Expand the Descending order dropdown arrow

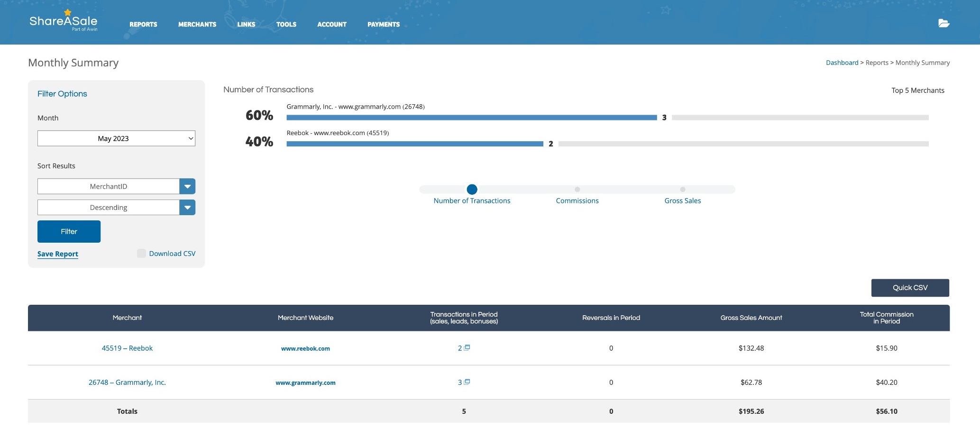(x=187, y=207)
